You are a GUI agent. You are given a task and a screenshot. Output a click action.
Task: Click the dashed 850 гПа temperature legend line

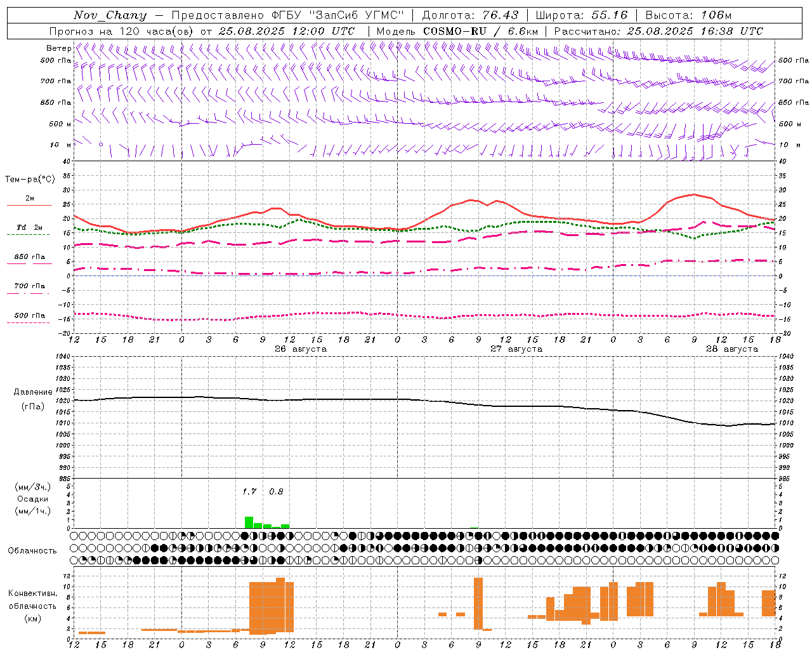[29, 263]
